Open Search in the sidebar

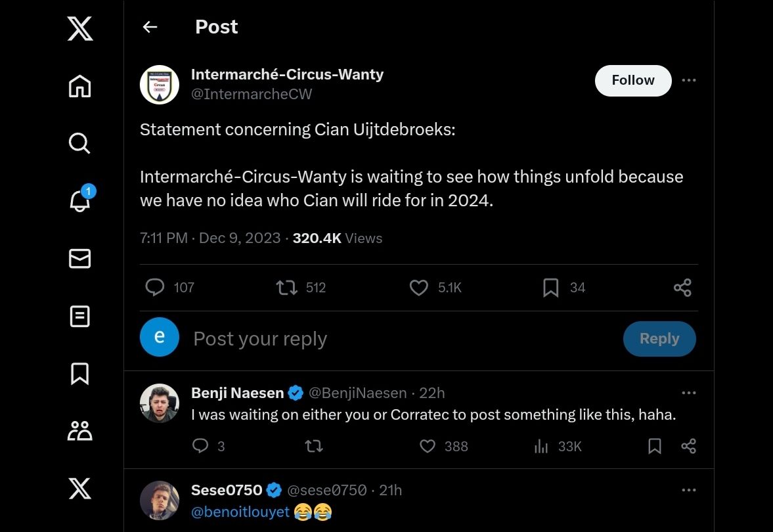[x=79, y=143]
